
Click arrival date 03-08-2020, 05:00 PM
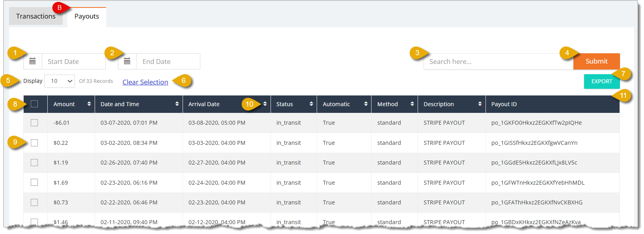point(217,123)
